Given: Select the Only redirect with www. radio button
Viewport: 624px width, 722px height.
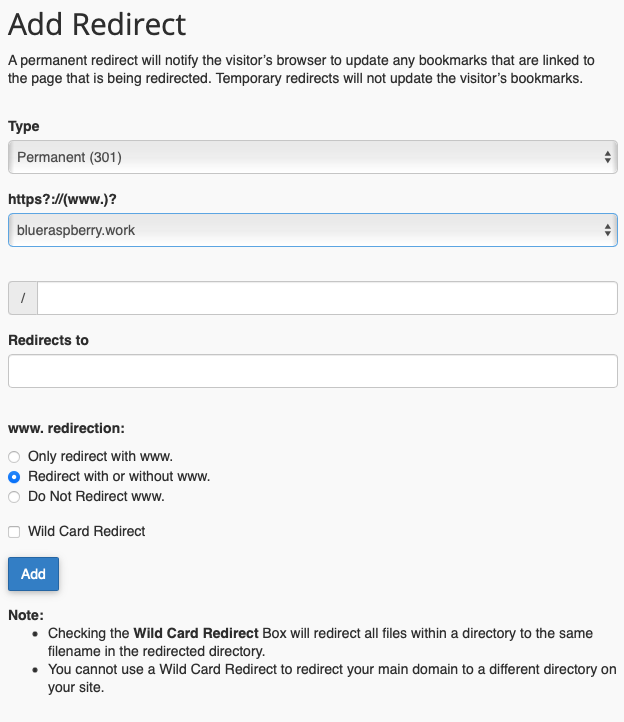Looking at the screenshot, I should pos(14,457).
